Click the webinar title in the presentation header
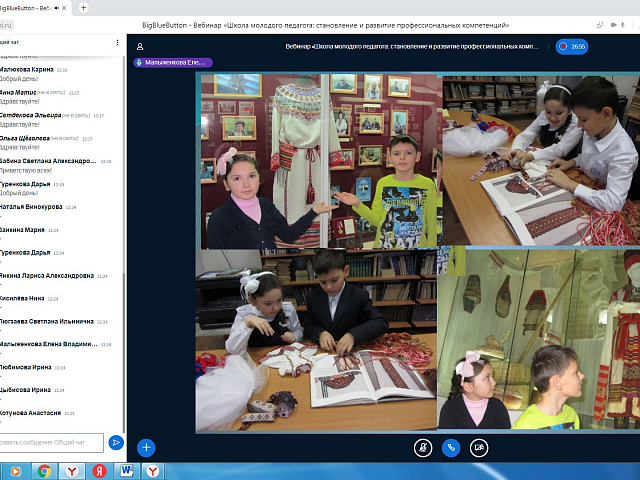This screenshot has width=640, height=480. 412,47
